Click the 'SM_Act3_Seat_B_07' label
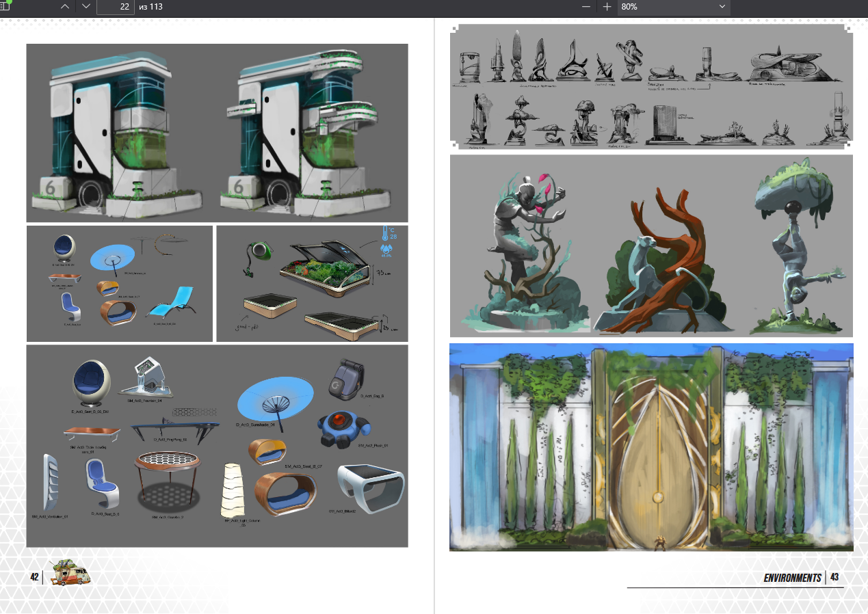868x614 pixels. (303, 466)
